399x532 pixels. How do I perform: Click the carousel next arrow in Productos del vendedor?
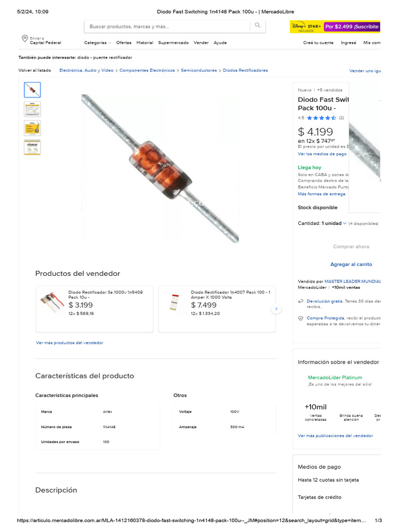click(276, 309)
